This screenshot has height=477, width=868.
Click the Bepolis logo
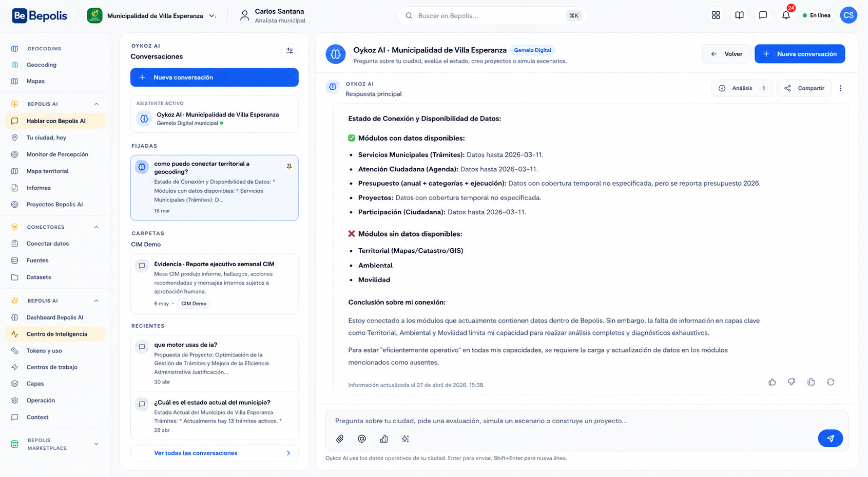pyautogui.click(x=40, y=16)
